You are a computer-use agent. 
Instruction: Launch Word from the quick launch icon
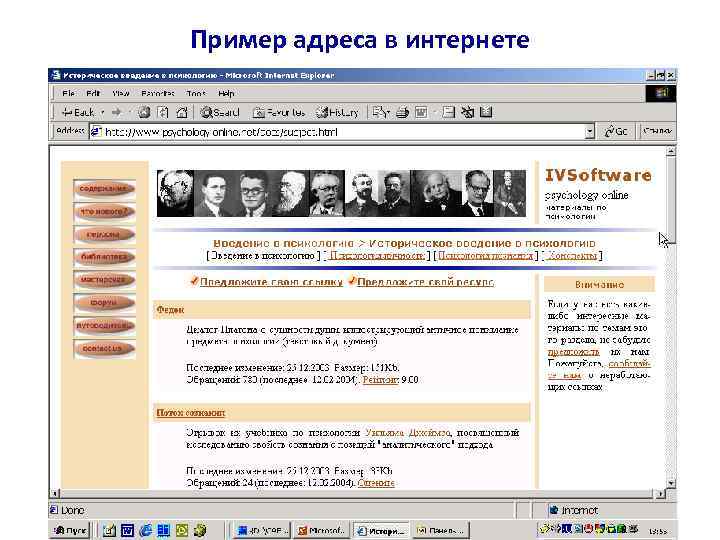(127, 530)
